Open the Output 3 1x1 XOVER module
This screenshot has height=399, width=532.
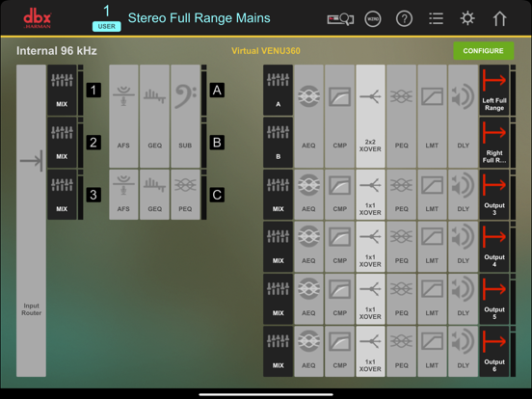point(370,195)
